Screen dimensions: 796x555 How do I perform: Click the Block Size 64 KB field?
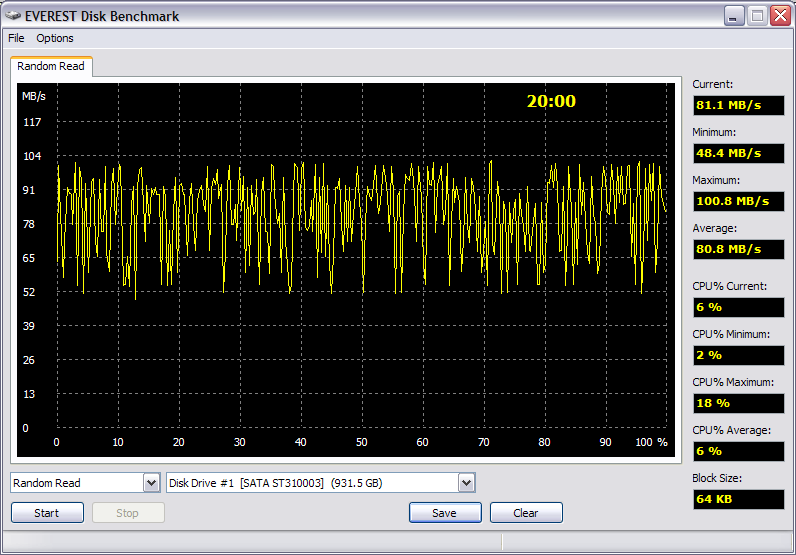point(738,499)
